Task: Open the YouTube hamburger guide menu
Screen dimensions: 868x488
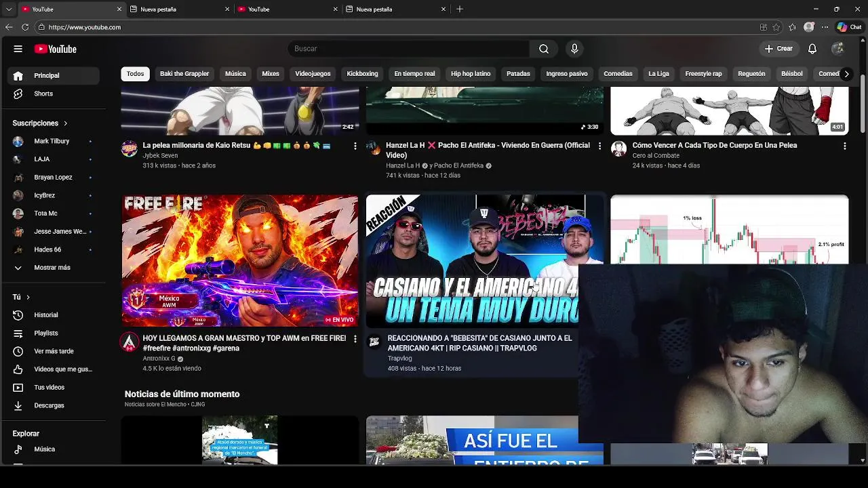Action: (18, 49)
